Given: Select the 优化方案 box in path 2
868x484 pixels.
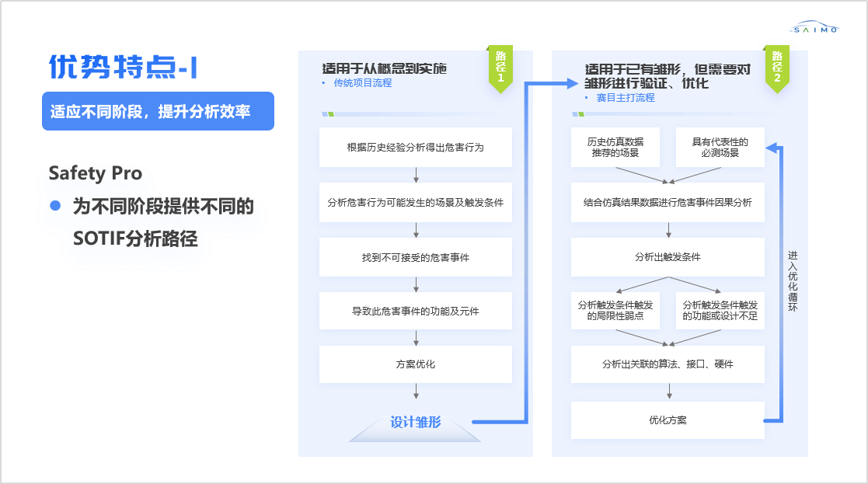Looking at the screenshot, I should click(668, 420).
